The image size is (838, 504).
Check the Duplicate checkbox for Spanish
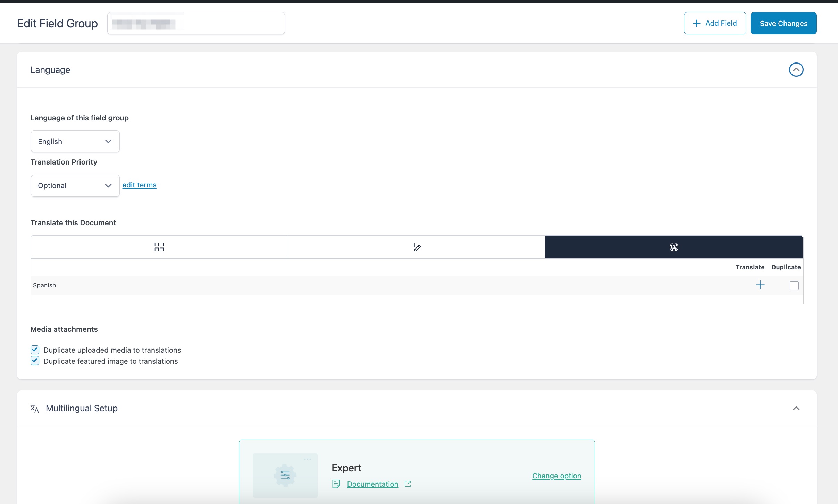click(x=794, y=285)
